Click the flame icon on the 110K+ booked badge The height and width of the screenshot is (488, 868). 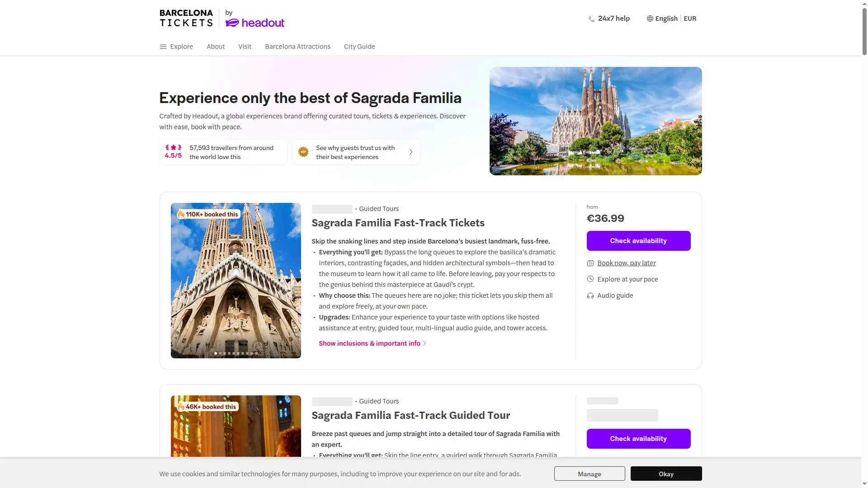tap(181, 214)
